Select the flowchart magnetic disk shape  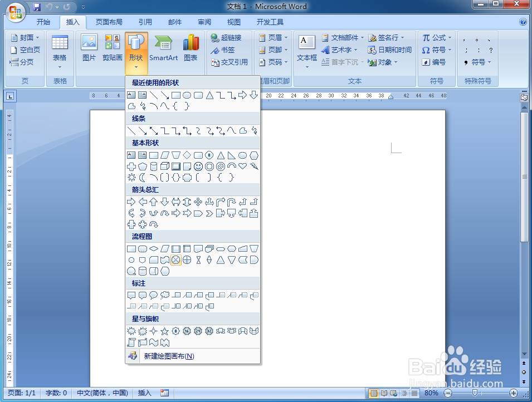(x=143, y=271)
